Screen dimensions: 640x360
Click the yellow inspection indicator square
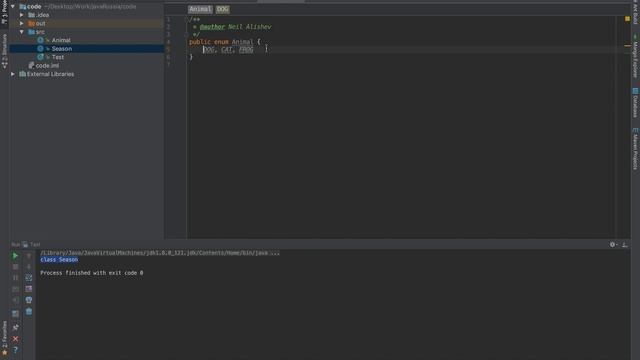point(627,19)
